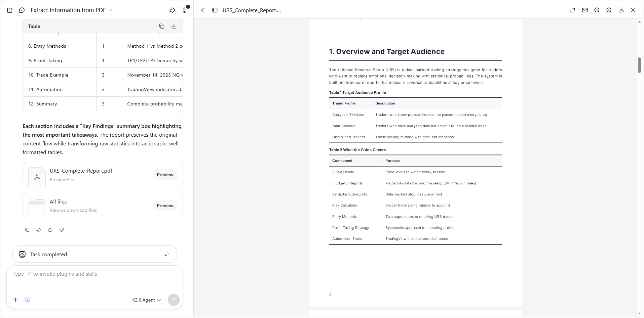Select '3 Key Levels' row text

tap(343, 172)
